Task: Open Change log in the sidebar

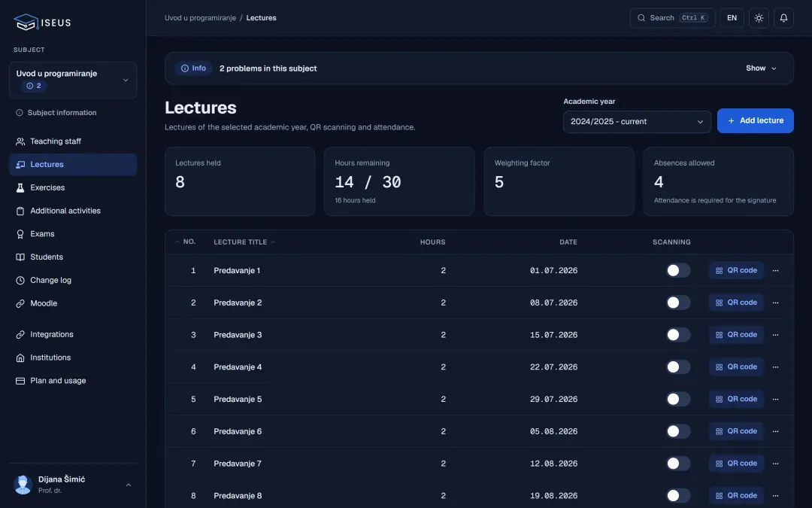Action: (x=73, y=281)
